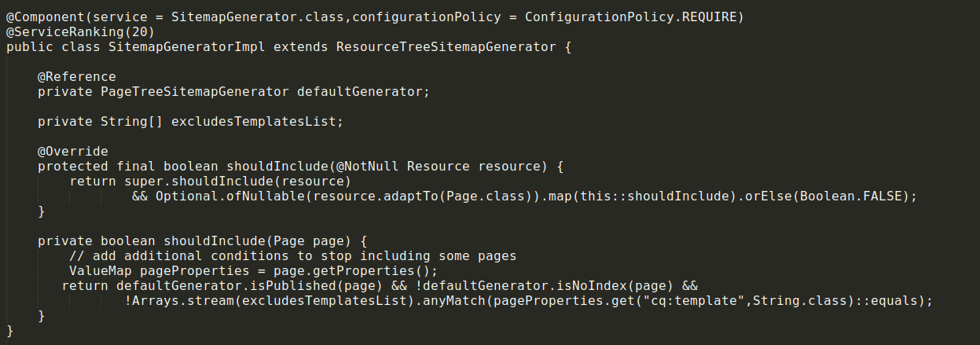Select the @ServiceRanking(20) annotation

pos(80,31)
